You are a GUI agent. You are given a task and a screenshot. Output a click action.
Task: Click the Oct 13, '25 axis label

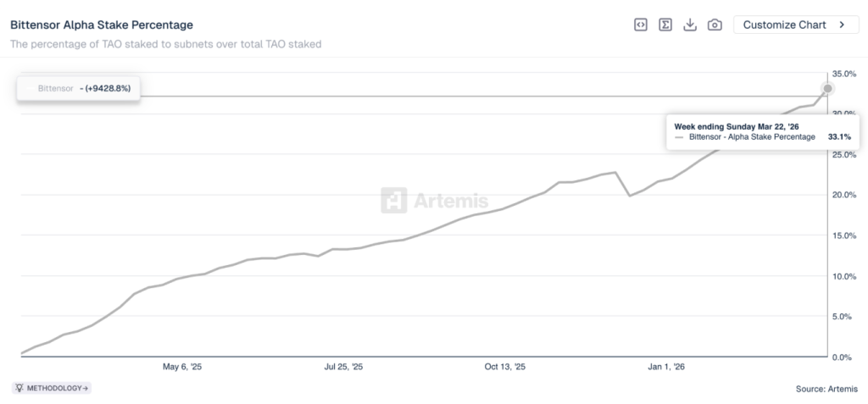[x=504, y=368]
